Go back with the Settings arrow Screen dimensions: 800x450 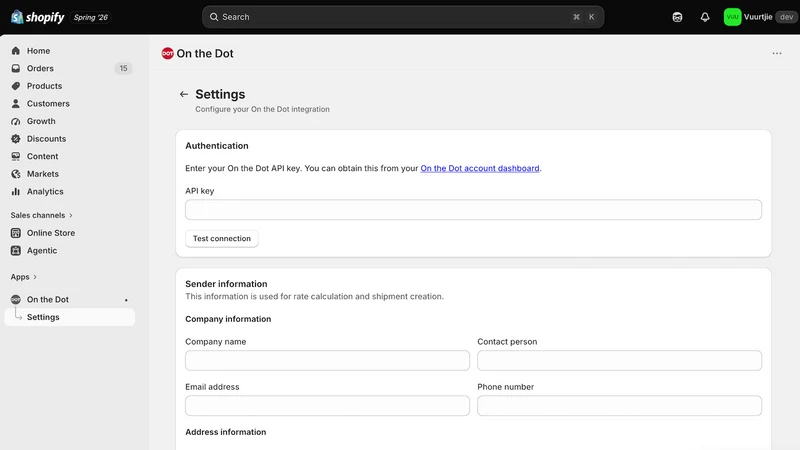click(184, 94)
